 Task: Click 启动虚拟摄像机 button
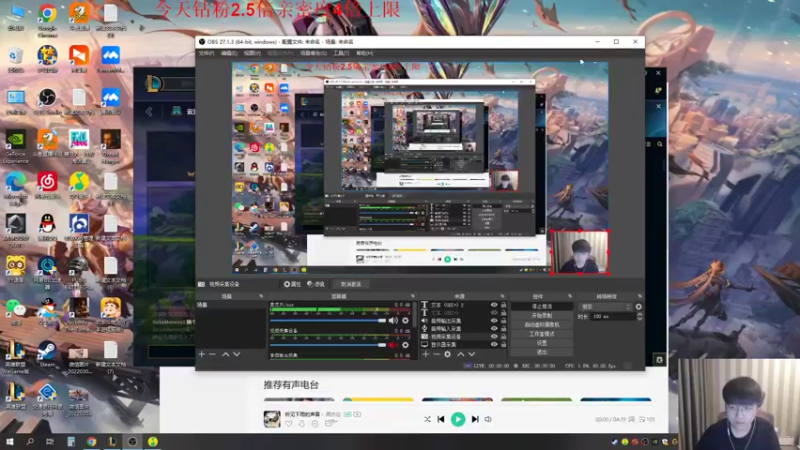542,325
